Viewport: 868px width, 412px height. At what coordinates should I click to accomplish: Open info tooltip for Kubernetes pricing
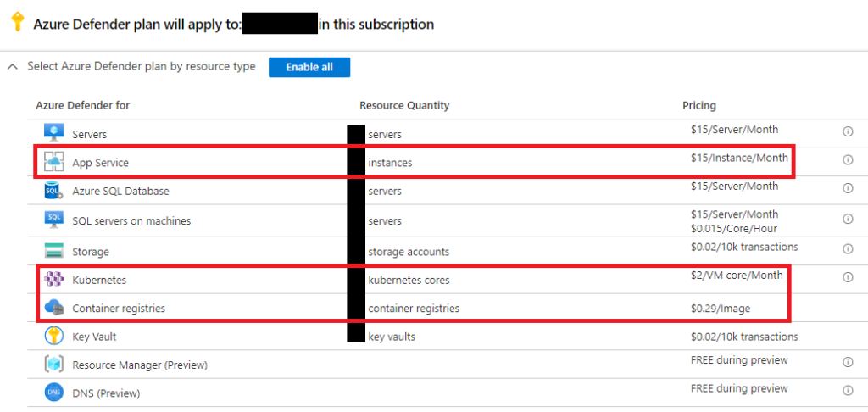point(847,277)
